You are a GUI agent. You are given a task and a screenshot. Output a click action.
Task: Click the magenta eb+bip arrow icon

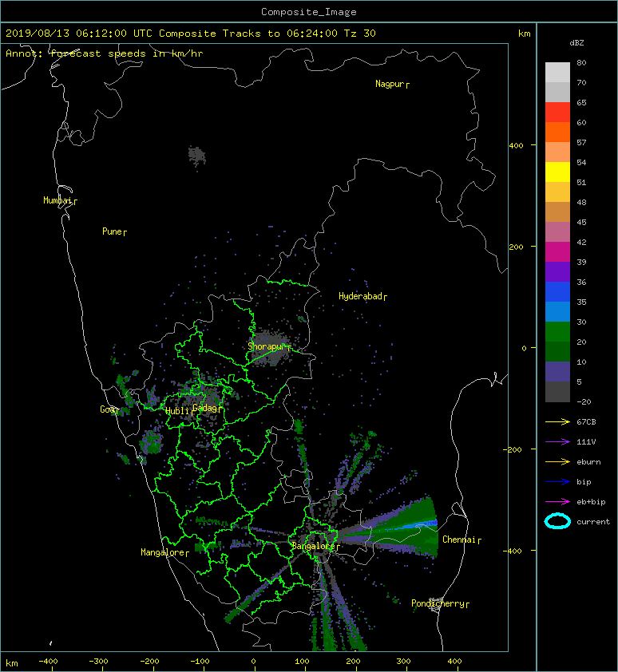click(557, 502)
